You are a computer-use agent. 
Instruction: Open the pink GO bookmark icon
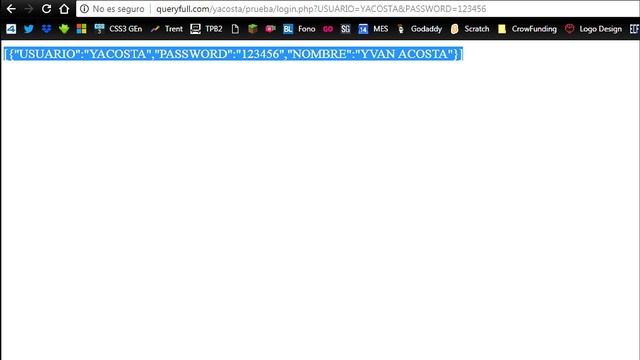tap(328, 29)
